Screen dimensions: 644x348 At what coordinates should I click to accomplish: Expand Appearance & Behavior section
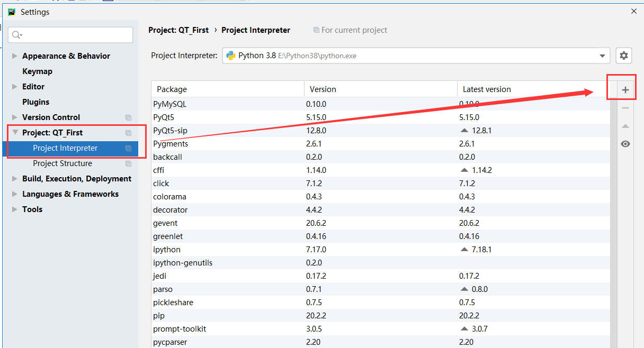click(x=14, y=56)
